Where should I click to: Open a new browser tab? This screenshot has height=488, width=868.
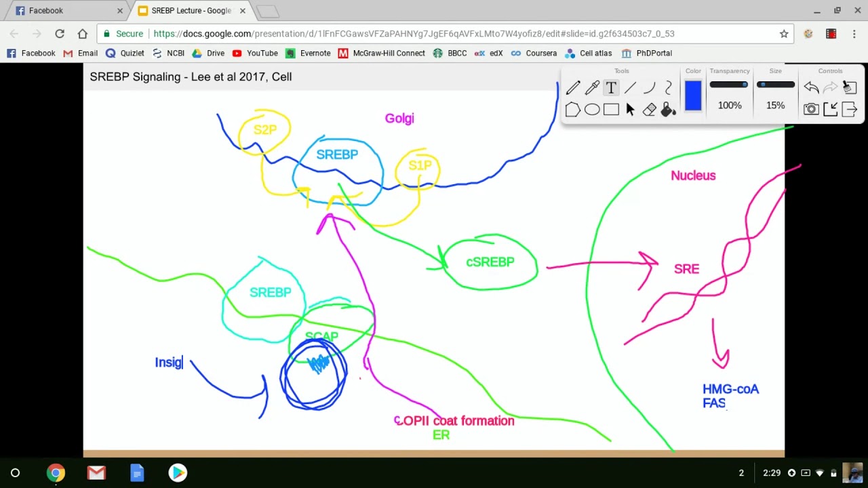click(x=268, y=12)
